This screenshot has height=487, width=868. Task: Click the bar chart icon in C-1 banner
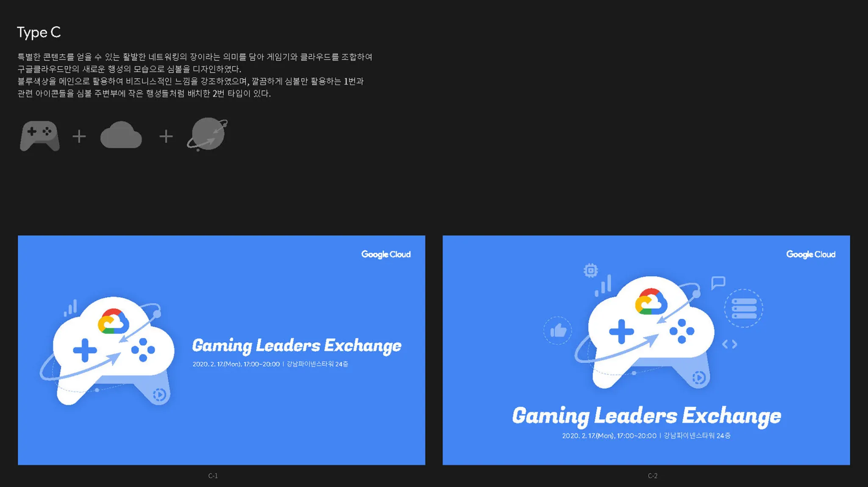point(70,308)
